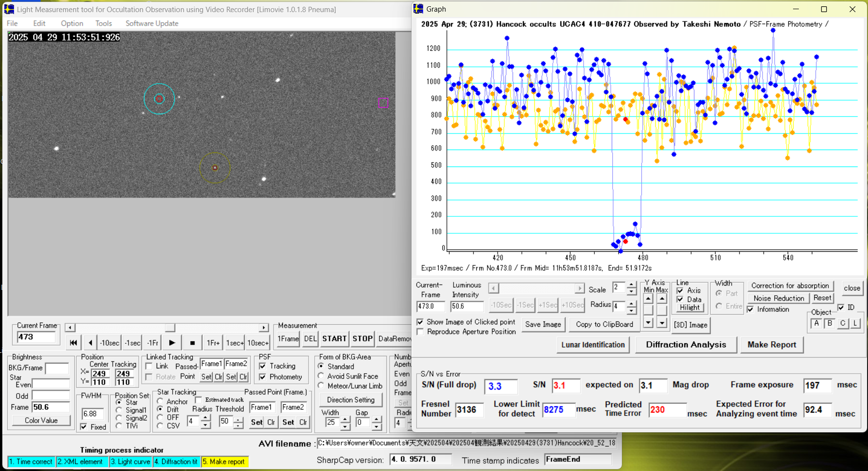
Task: Click the reverse play arrow icon
Action: click(x=90, y=343)
